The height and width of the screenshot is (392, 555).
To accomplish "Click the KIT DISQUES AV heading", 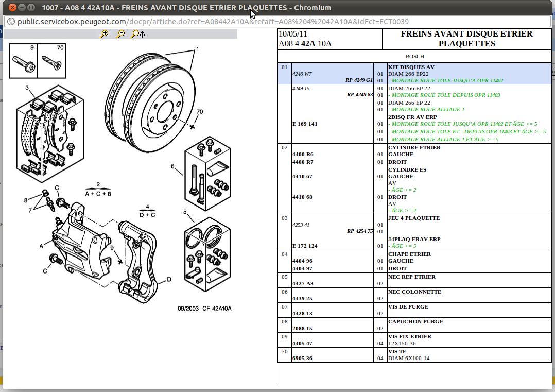I will 411,67.
